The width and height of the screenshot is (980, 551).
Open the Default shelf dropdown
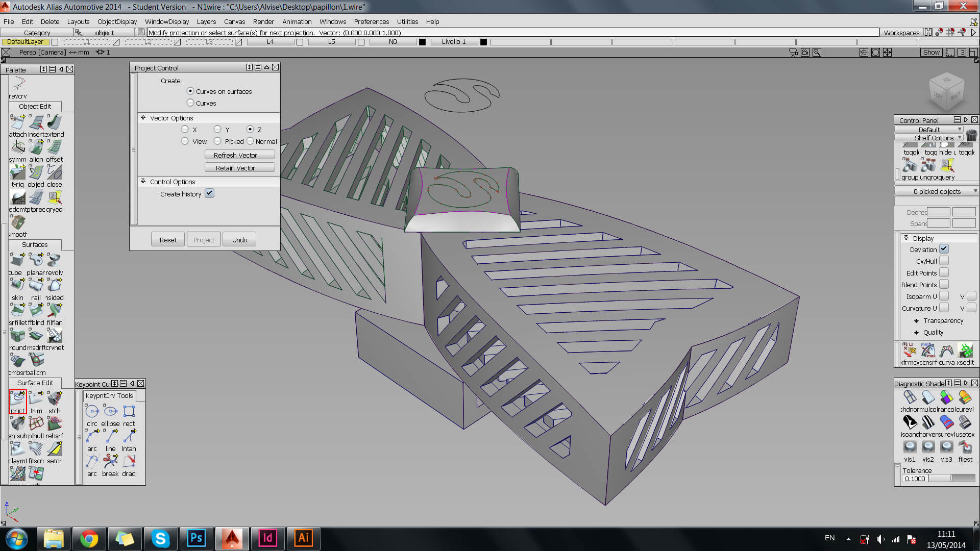point(928,130)
